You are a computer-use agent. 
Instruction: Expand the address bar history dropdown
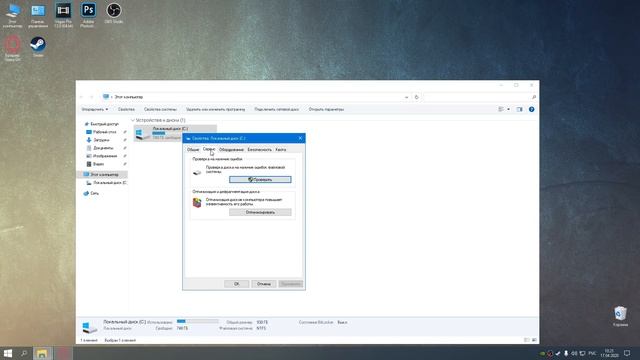pyautogui.click(x=407, y=97)
